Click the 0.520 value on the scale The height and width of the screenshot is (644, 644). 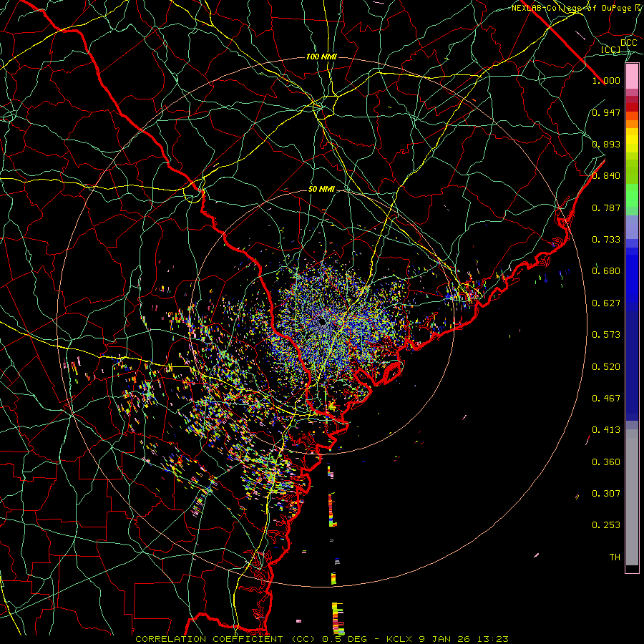[x=606, y=367]
